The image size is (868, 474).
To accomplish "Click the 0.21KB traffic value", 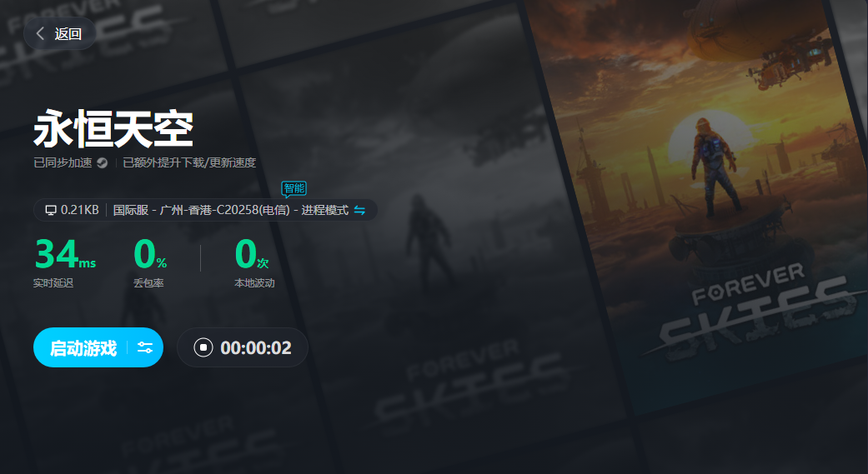I will 80,210.
